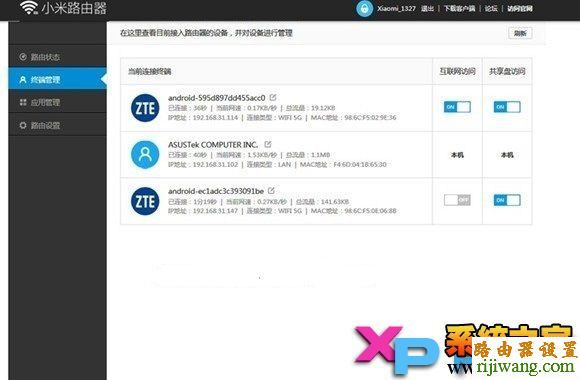Click the 共享盘访问 column header
The image size is (580, 380).
click(507, 71)
